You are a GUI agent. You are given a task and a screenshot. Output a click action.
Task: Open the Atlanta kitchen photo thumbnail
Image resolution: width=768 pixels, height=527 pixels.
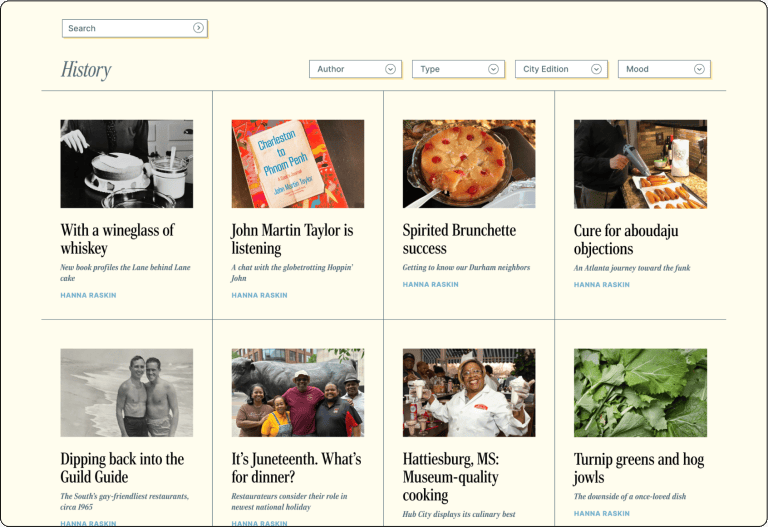tap(640, 164)
